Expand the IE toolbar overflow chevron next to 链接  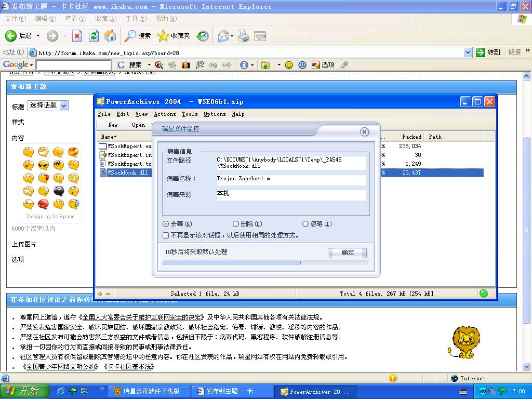click(x=528, y=50)
